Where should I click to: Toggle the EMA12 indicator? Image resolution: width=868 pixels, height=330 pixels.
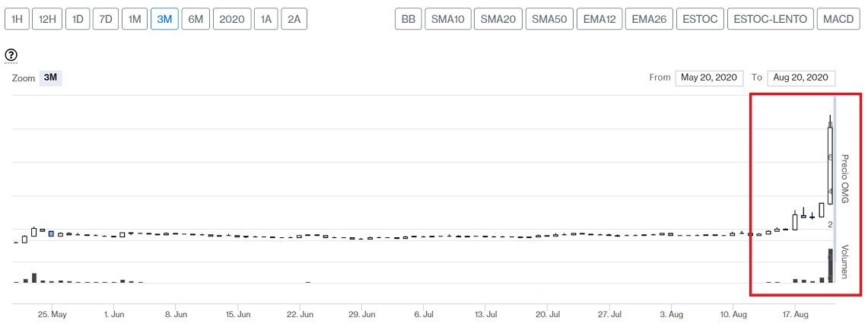599,19
